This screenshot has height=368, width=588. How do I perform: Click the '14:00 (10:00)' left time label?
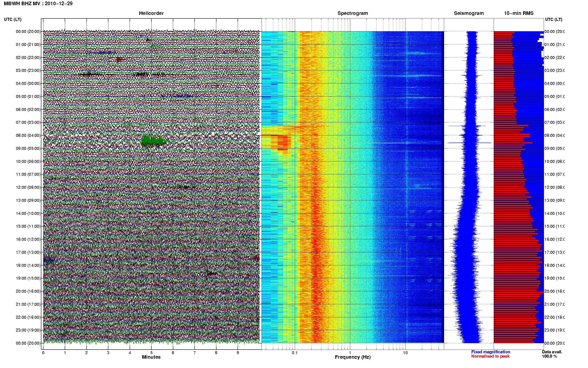pyautogui.click(x=28, y=213)
